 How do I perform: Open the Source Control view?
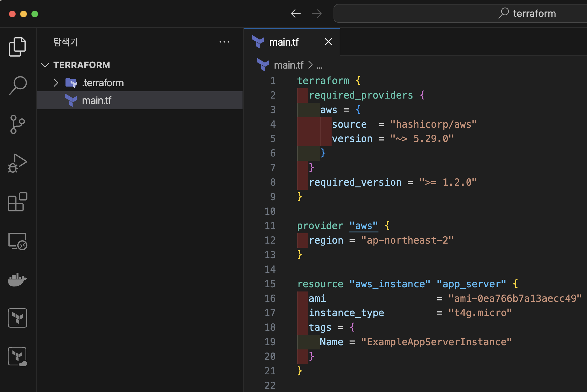(x=17, y=124)
